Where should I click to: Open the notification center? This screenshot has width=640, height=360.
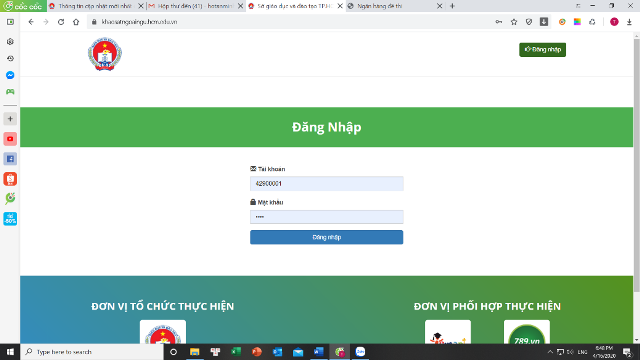627,352
